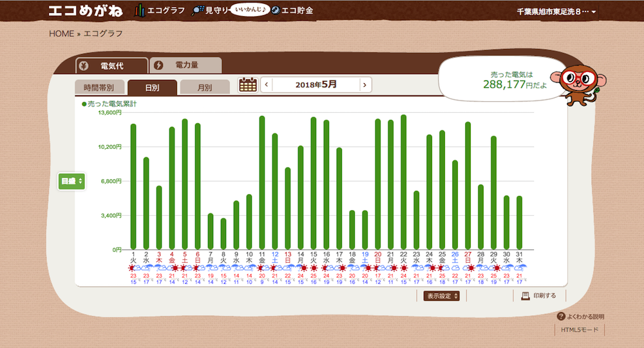Click the エコめがね logo

(x=86, y=11)
